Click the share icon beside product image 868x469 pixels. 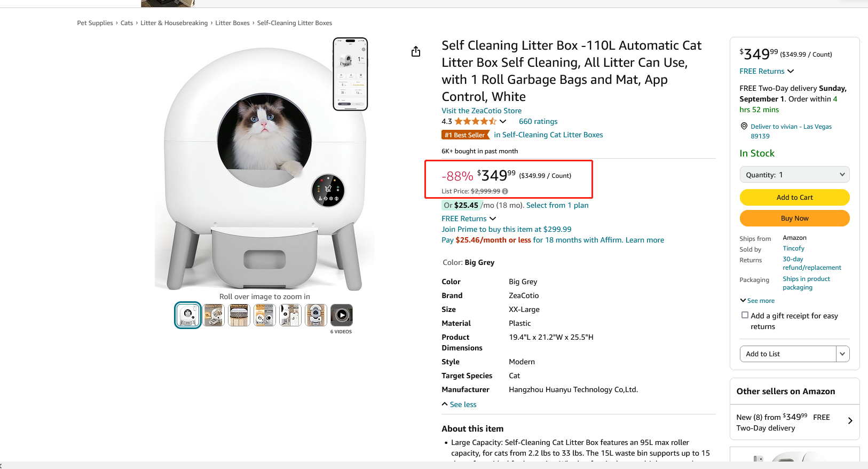click(416, 51)
